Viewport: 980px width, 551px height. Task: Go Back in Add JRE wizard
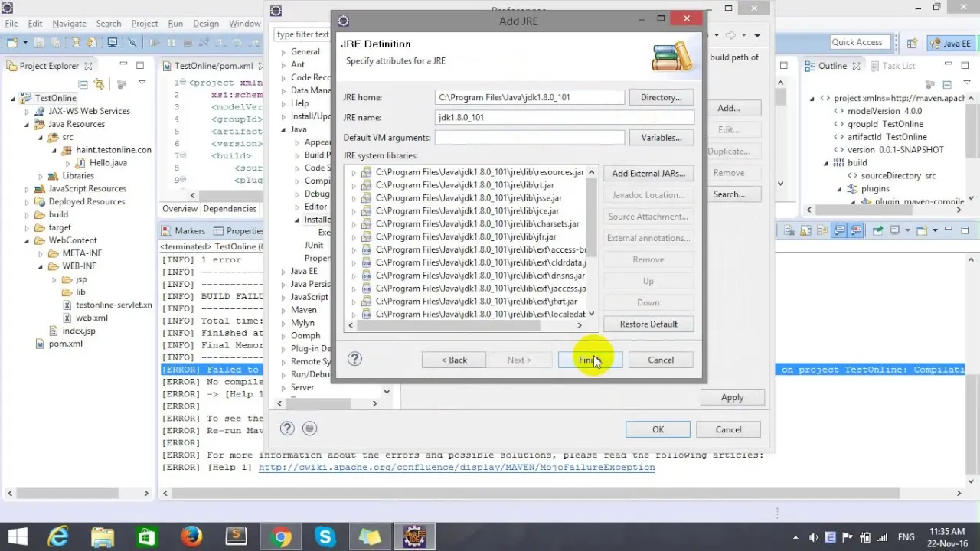[x=454, y=360]
